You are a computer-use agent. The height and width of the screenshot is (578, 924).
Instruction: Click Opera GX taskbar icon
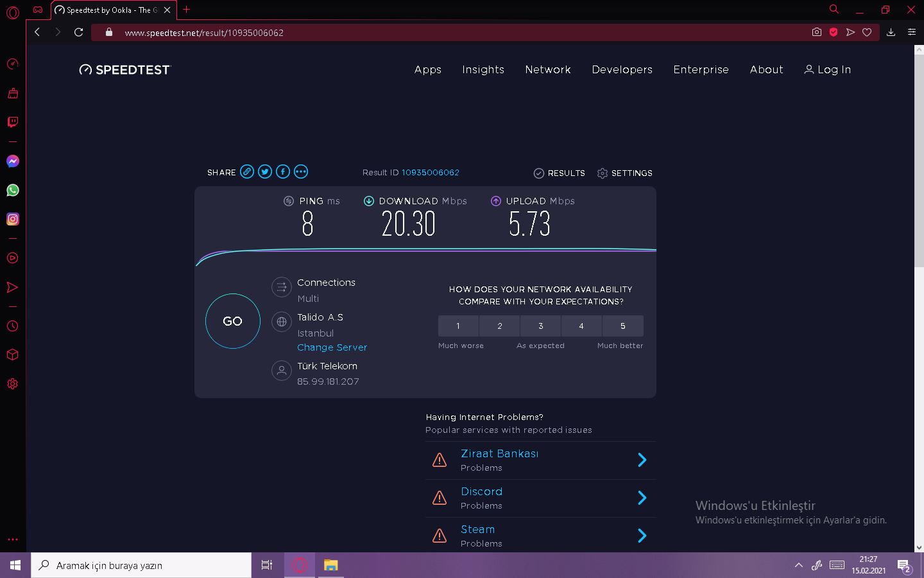point(300,565)
